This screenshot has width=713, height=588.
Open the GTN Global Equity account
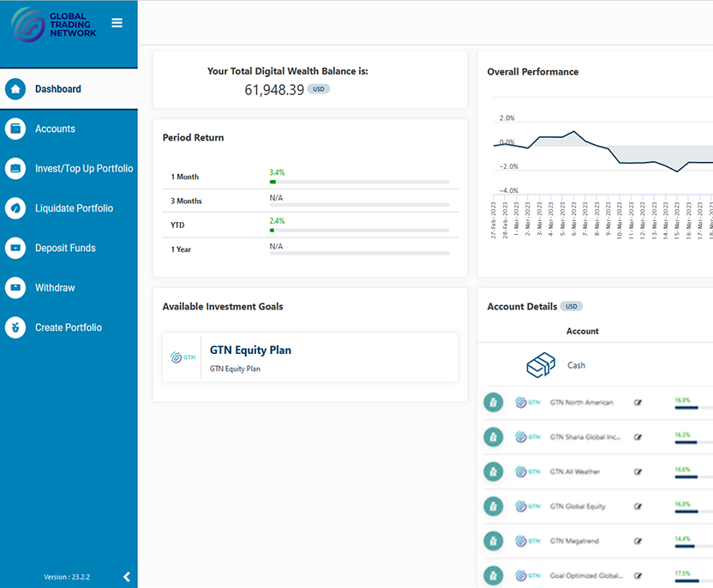coord(578,507)
